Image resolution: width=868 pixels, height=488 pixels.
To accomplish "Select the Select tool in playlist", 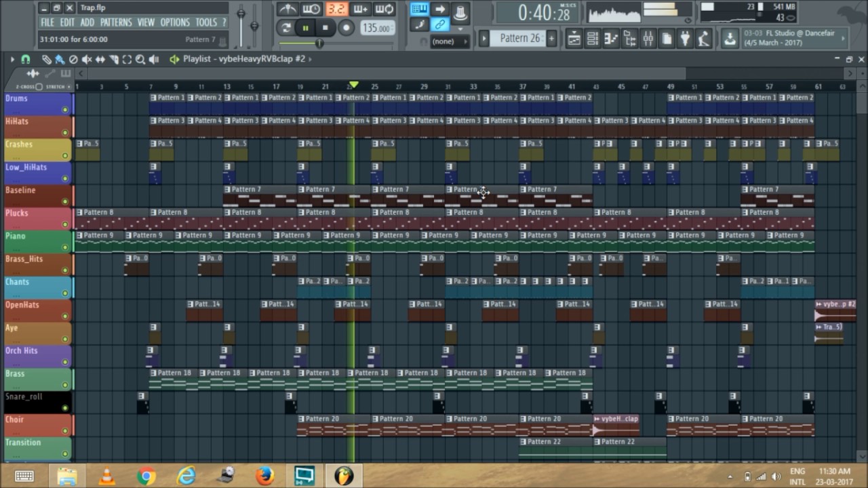I will (127, 59).
